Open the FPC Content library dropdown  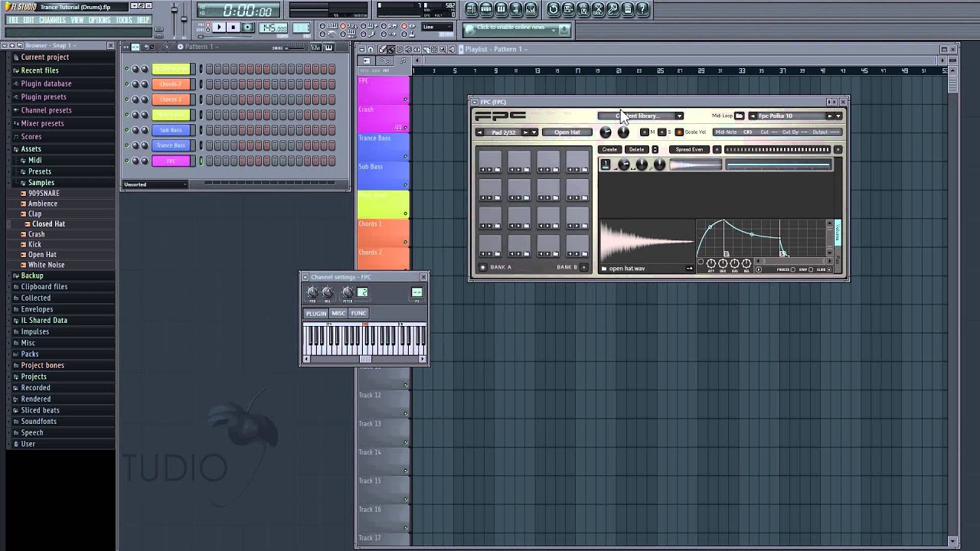tap(640, 116)
